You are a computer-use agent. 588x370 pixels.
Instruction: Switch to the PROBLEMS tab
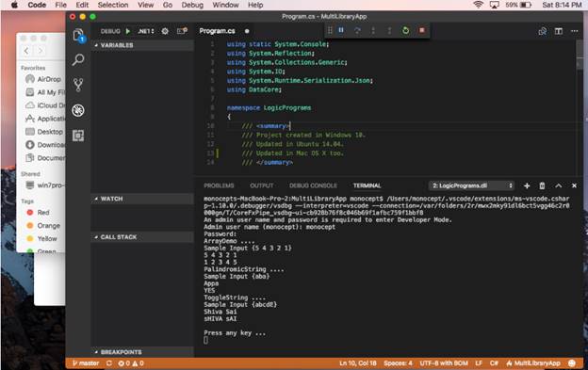click(219, 185)
